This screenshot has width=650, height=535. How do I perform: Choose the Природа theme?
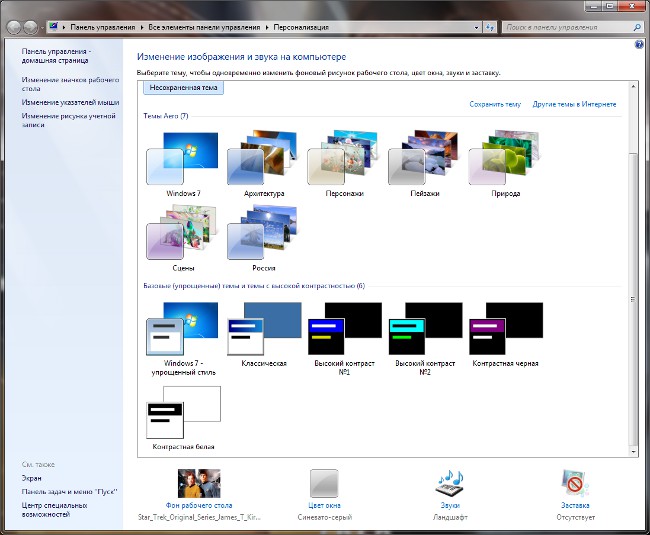tap(505, 164)
